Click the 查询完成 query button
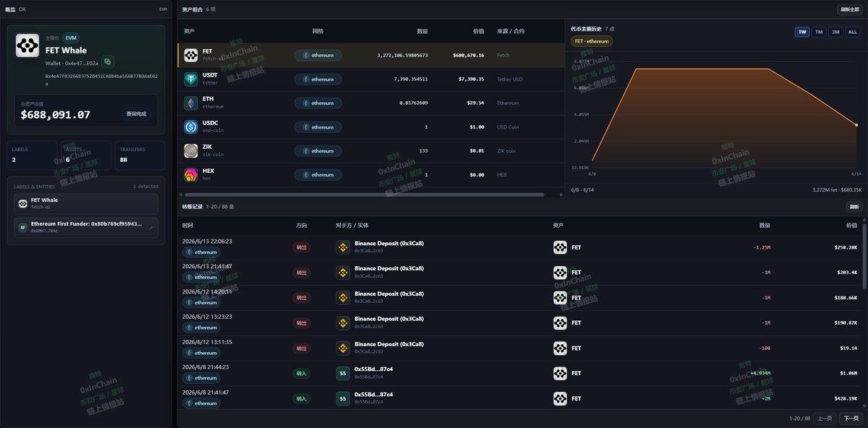The width and height of the screenshot is (868, 428). coord(136,114)
